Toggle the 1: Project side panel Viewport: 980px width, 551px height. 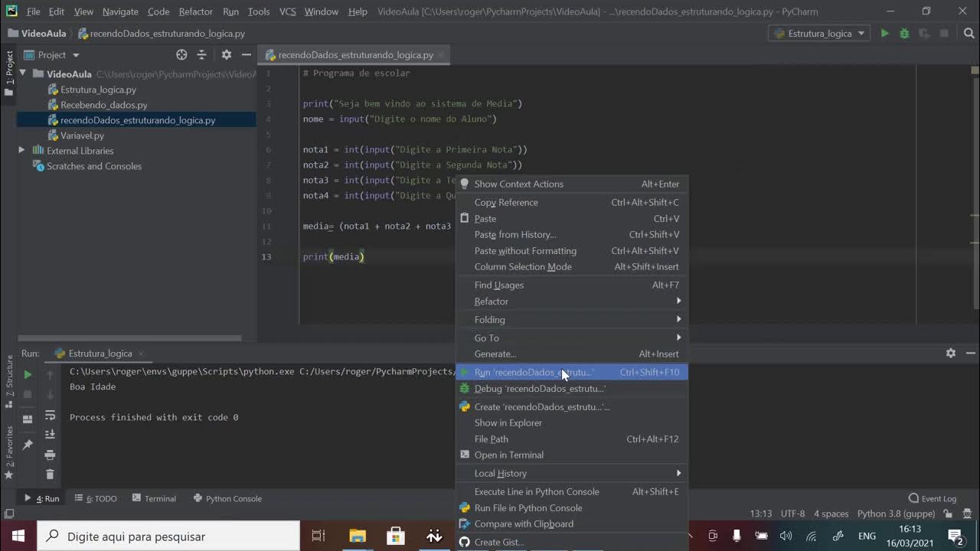(9, 73)
